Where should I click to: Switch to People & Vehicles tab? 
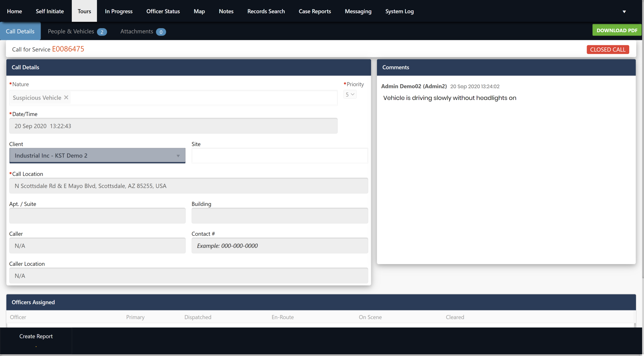coord(77,32)
